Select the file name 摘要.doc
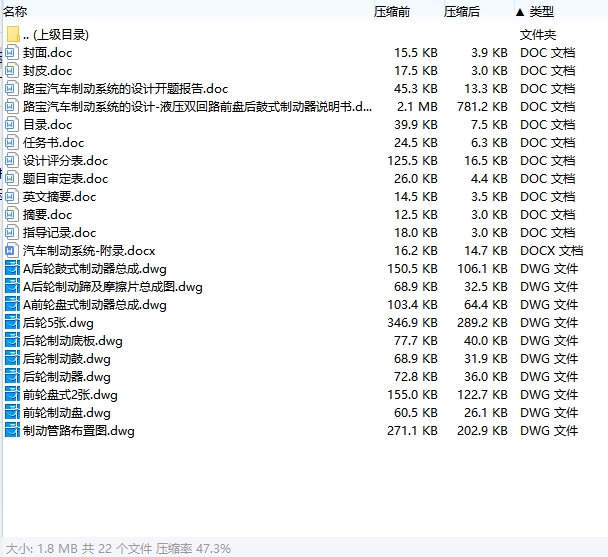Image resolution: width=608 pixels, height=557 pixels. pos(47,215)
